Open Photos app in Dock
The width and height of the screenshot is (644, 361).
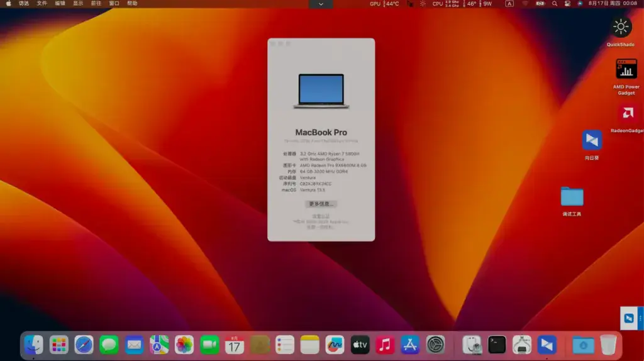tap(184, 345)
